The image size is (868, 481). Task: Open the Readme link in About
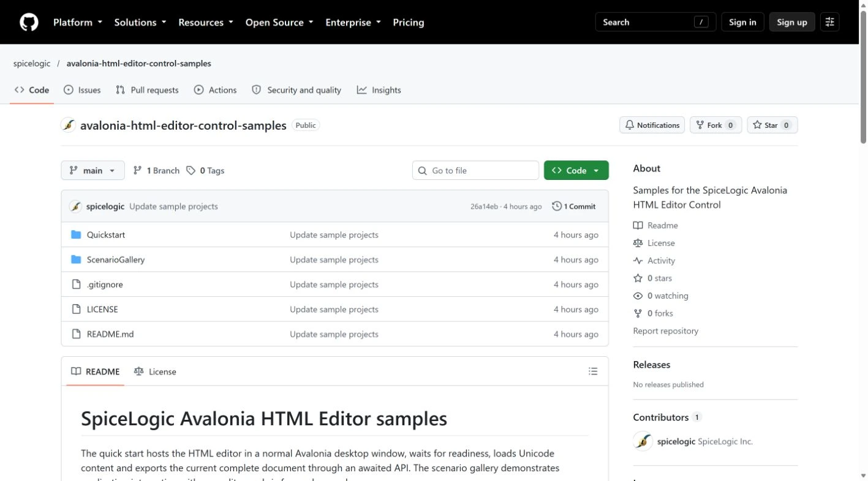pyautogui.click(x=655, y=225)
